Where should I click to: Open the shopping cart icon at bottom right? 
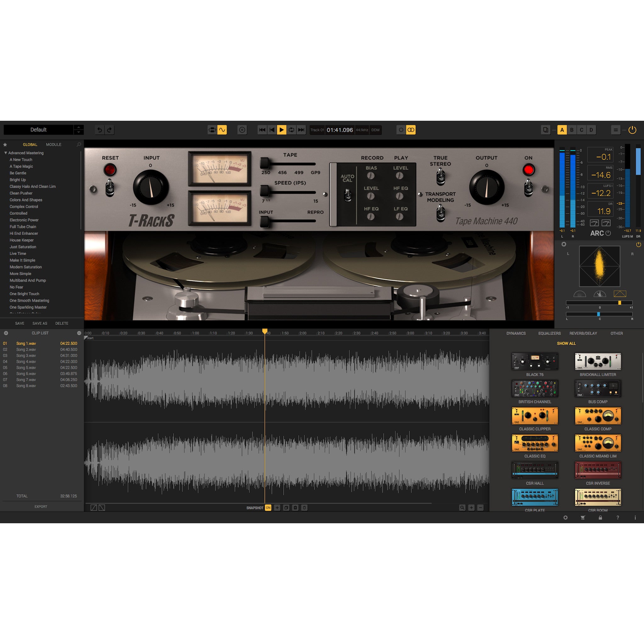pos(582,518)
